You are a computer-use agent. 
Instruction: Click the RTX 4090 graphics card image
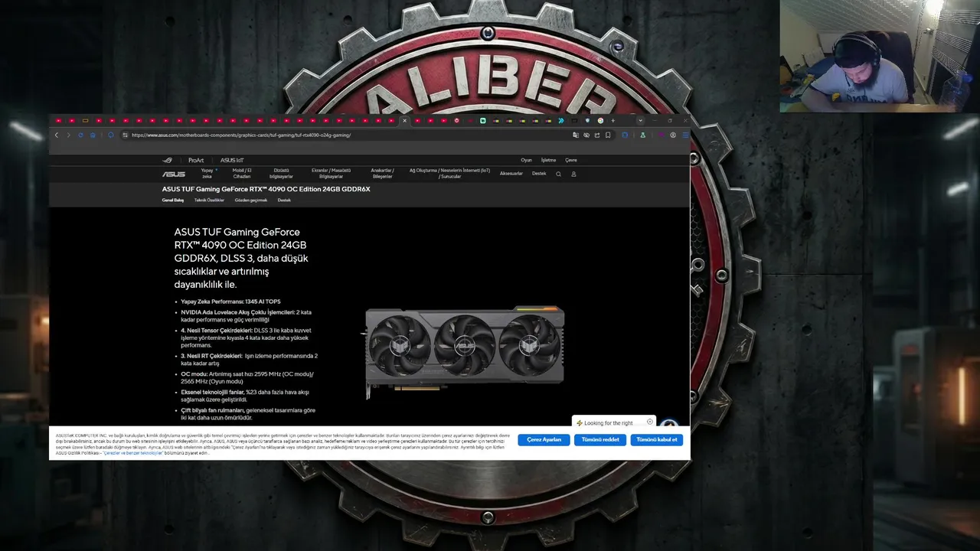[465, 352]
